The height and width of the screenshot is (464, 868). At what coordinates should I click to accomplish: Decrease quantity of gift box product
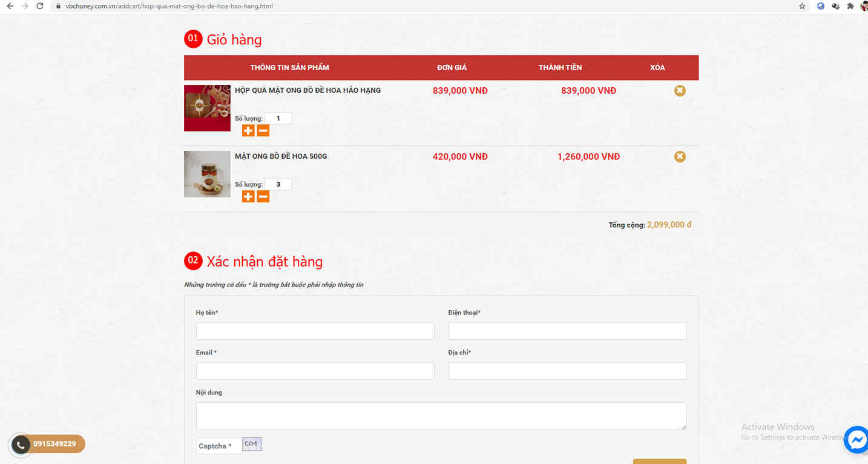(x=263, y=130)
